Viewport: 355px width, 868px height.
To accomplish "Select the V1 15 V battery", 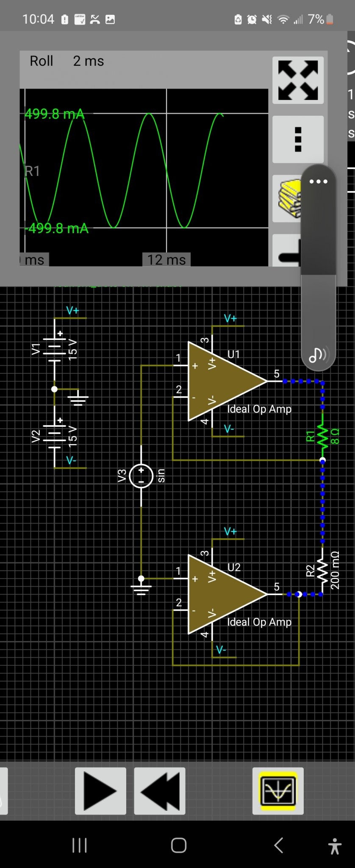I will 54,349.
